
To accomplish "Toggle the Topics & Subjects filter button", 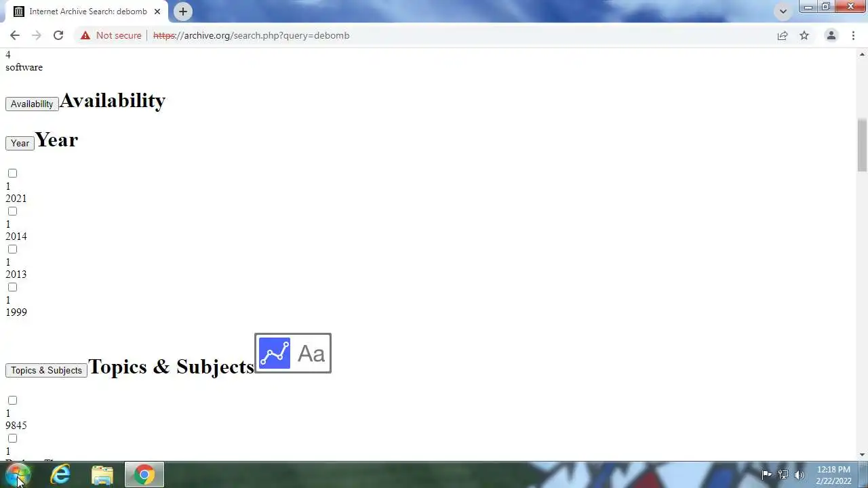I will [46, 370].
